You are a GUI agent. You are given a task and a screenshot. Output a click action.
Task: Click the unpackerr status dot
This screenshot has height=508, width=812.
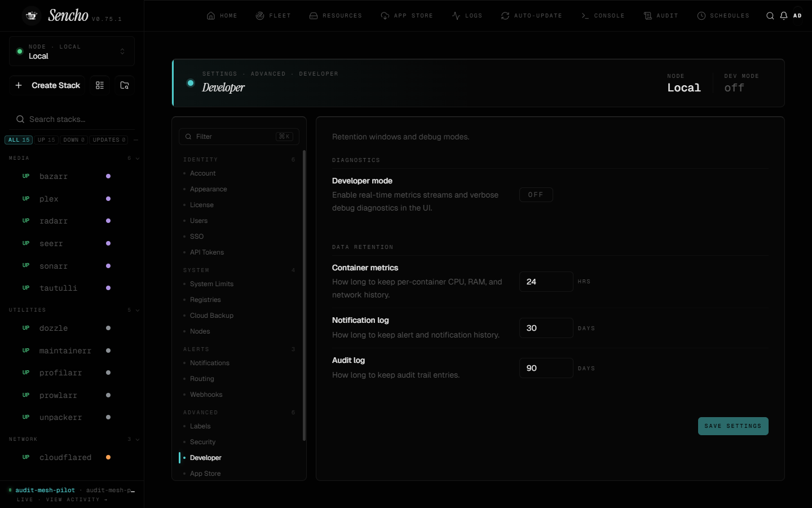click(x=108, y=417)
